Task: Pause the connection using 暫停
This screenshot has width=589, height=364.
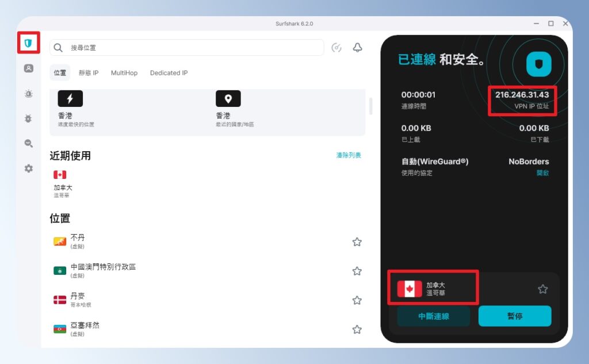Action: click(515, 316)
